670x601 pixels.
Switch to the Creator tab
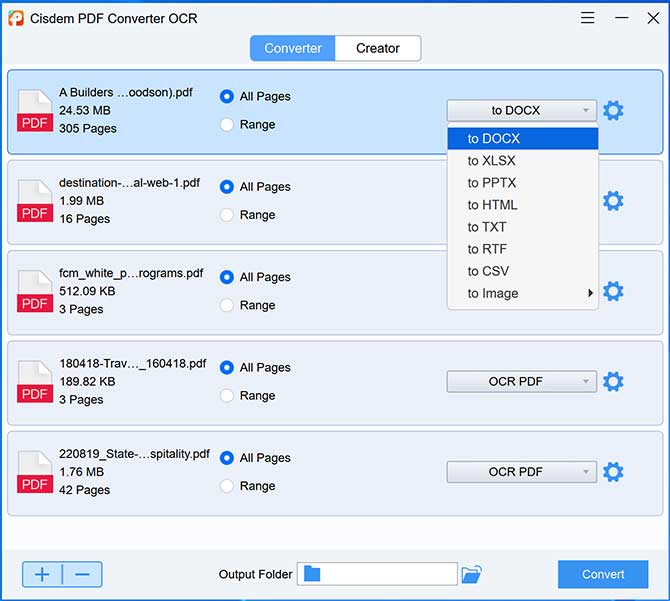point(377,48)
